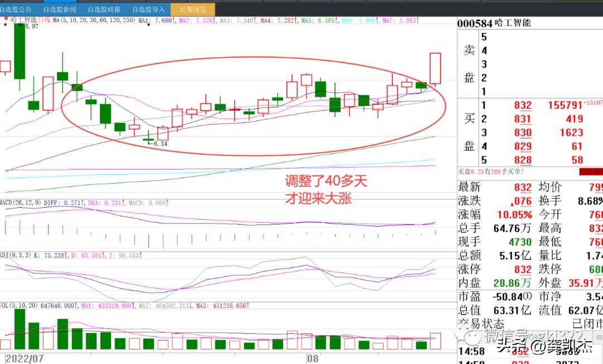The image size is (603, 364).
Task: Click the 外盘 value 35.91万
Action: pos(586,283)
